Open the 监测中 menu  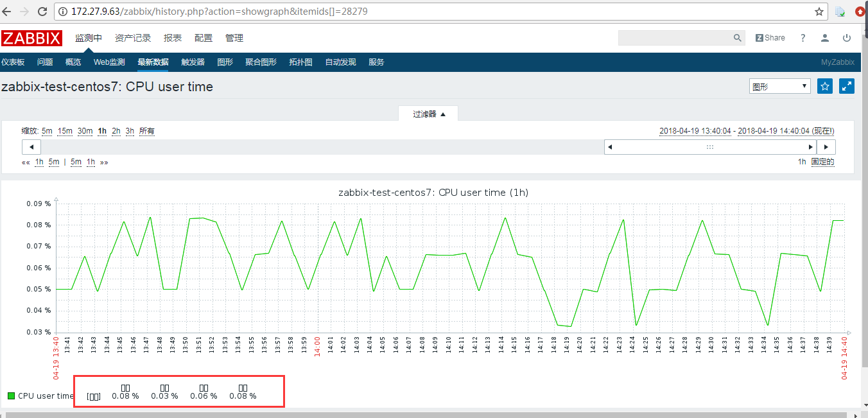point(88,38)
